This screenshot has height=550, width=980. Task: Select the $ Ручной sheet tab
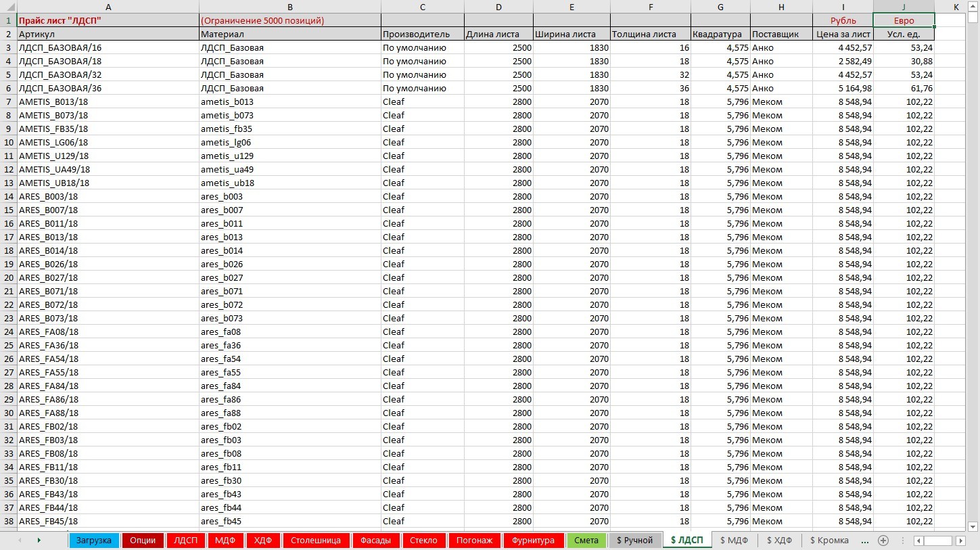coord(634,541)
